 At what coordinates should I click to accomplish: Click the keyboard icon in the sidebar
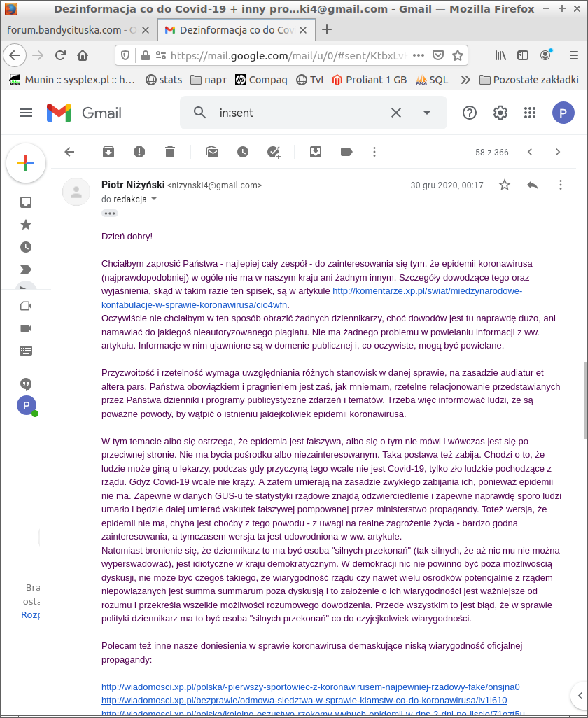tap(26, 351)
